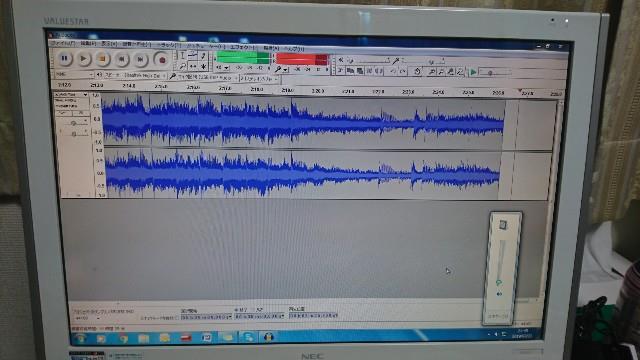
Task: Skip to end of the track
Action: pyautogui.click(x=141, y=60)
